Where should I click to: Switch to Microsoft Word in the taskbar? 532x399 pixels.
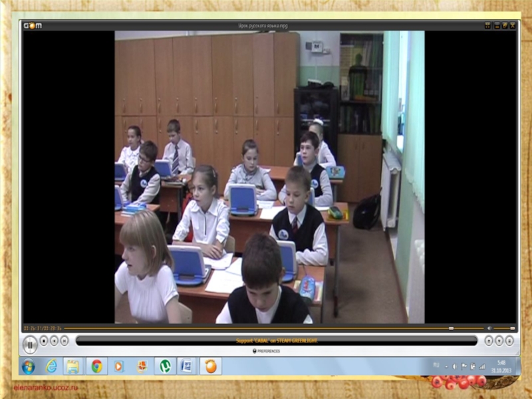[x=187, y=366]
